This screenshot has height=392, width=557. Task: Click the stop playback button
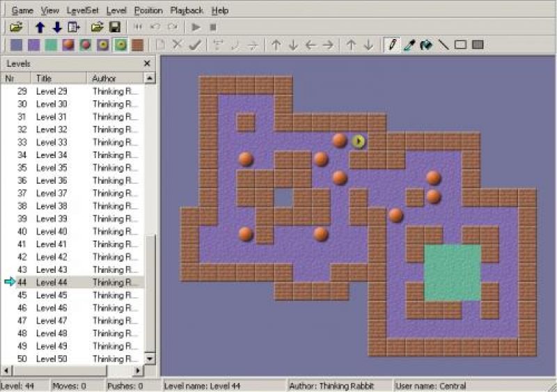(x=213, y=27)
